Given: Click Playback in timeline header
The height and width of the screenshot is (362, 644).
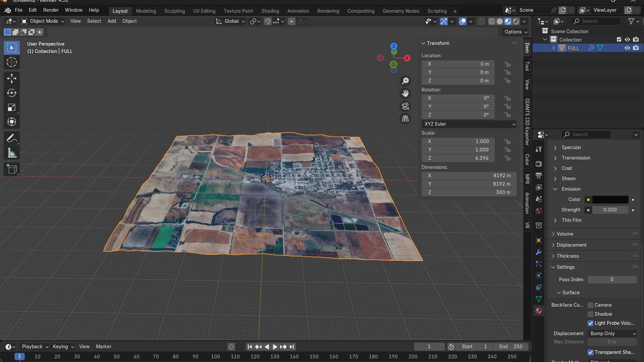Looking at the screenshot, I should (35, 347).
